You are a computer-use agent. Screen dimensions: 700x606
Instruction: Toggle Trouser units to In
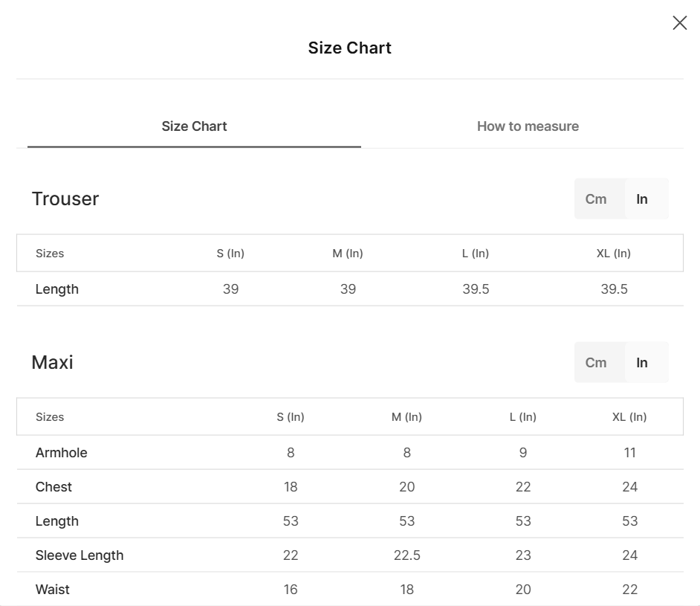point(641,199)
